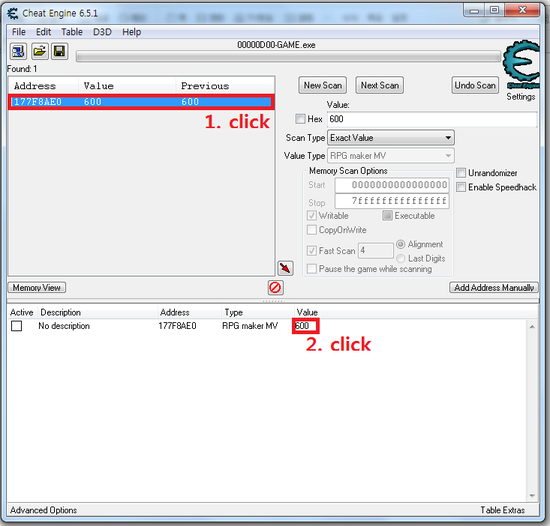Open the Cheat Engine logo settings
This screenshot has height=526, width=550.
(x=521, y=64)
